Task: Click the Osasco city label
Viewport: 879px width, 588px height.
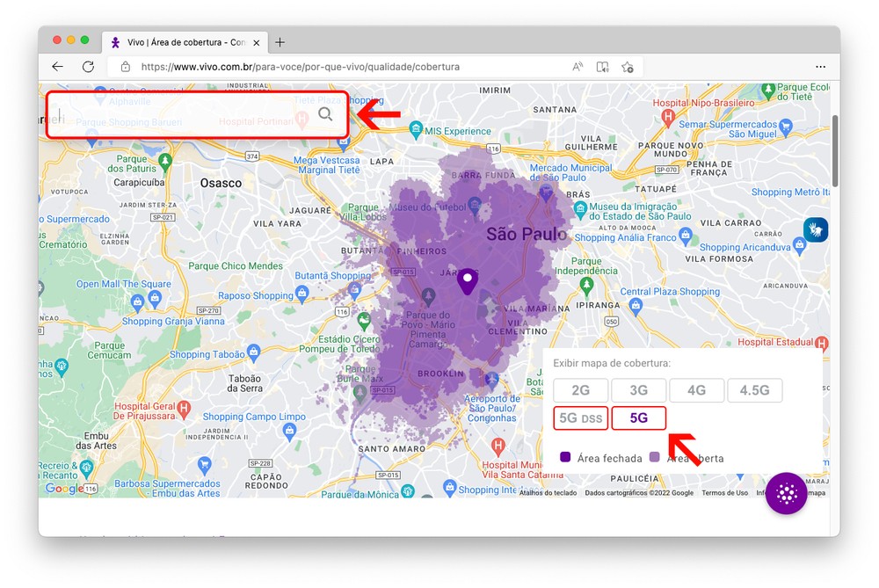Action: coord(221,184)
